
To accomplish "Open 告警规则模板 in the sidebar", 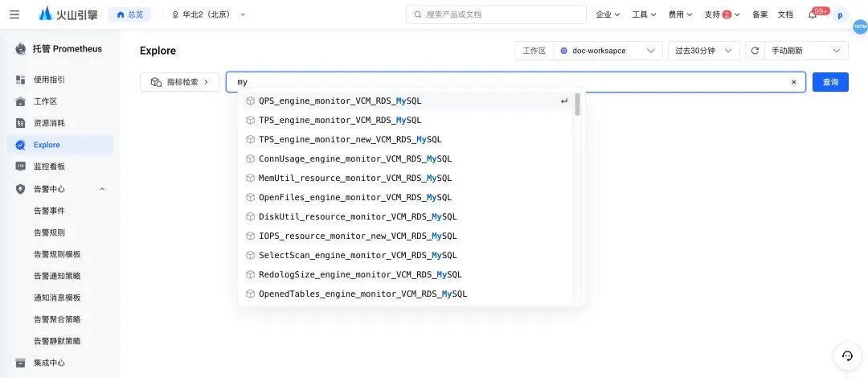I will pos(57,254).
